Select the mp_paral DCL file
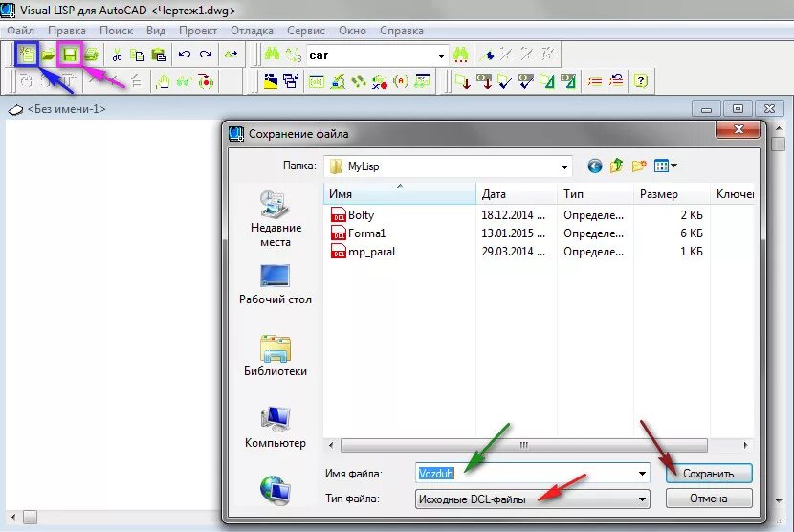 click(x=363, y=252)
